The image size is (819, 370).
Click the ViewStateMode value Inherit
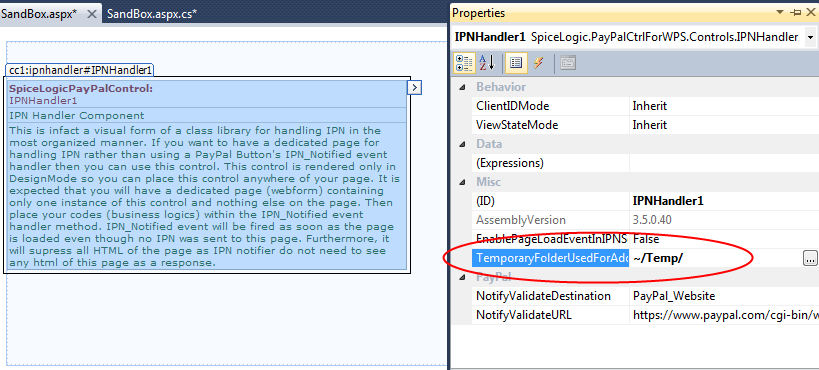point(650,125)
